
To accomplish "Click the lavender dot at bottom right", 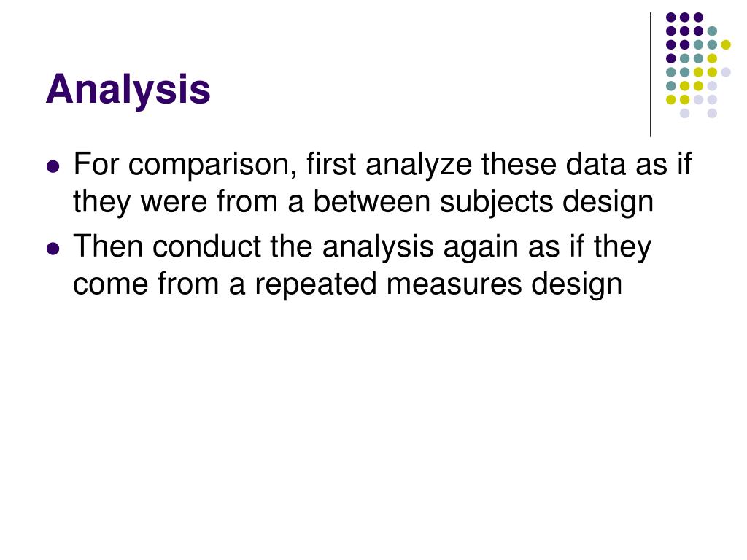I will (x=712, y=113).
